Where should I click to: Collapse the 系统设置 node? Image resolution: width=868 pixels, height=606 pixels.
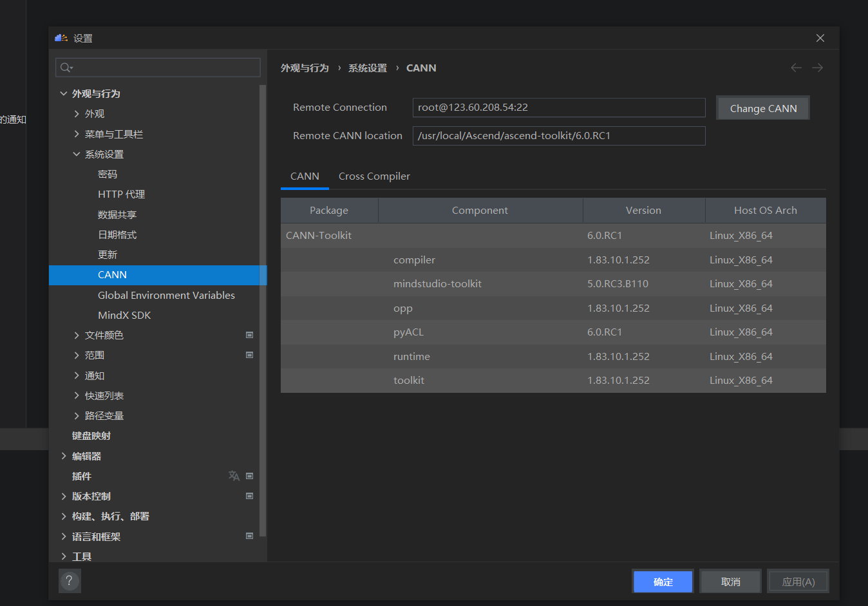[77, 154]
